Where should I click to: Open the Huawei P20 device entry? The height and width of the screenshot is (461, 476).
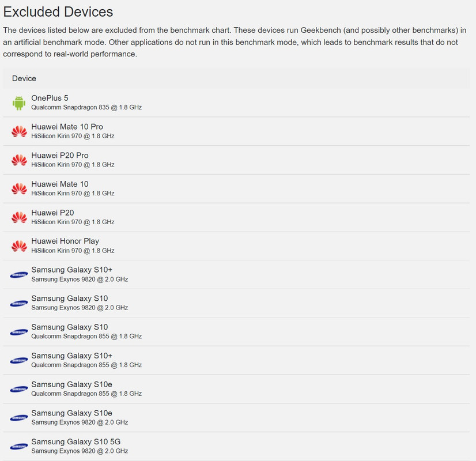tap(52, 213)
